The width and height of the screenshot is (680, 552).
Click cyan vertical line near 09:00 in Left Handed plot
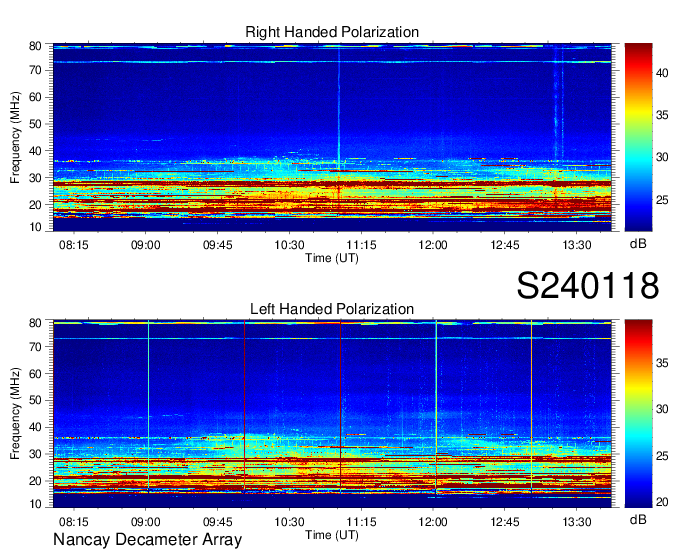(x=148, y=405)
